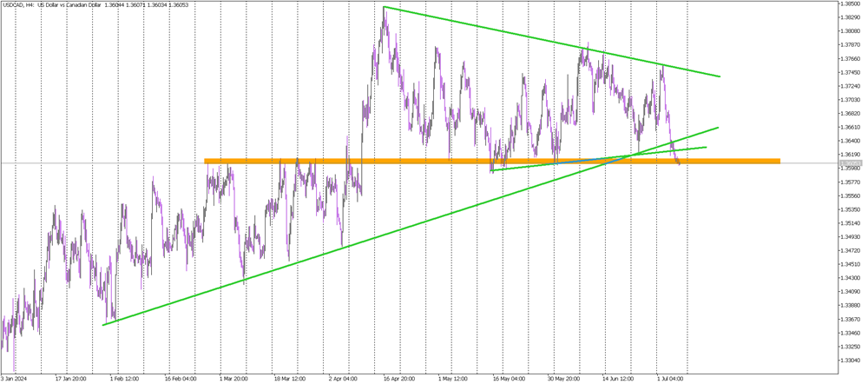Image resolution: width=868 pixels, height=384 pixels.
Task: Select the long rising green trendline
Action: [410, 226]
